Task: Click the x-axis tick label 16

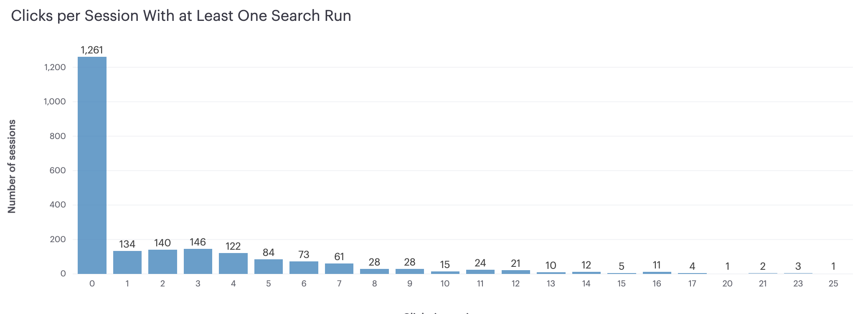Action: click(x=657, y=284)
